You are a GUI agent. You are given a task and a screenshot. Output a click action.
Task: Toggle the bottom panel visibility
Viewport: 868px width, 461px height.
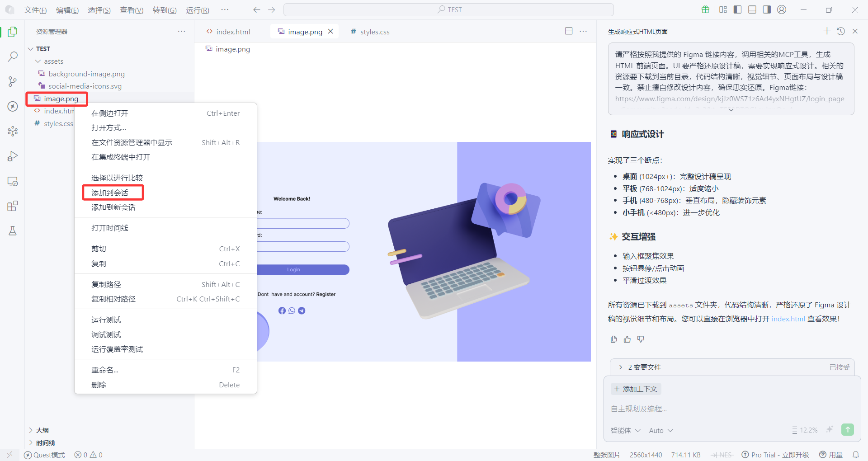752,9
